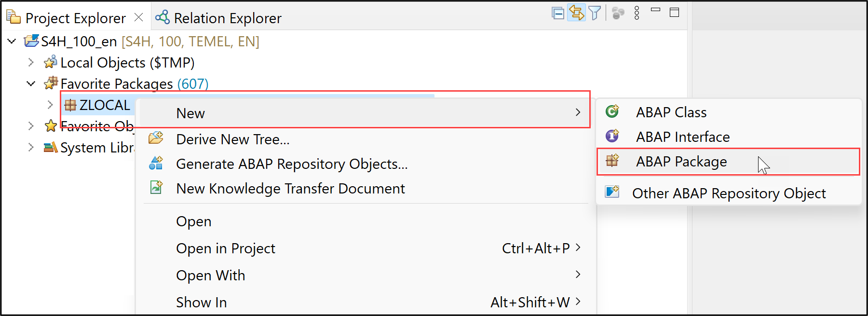Open the filter funnel icon
868x316 pixels.
pyautogui.click(x=595, y=13)
